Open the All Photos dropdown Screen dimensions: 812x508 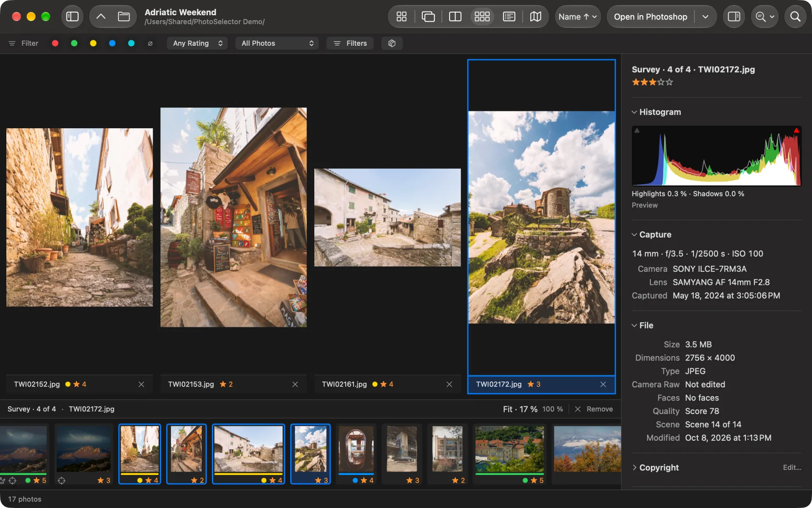click(x=277, y=43)
